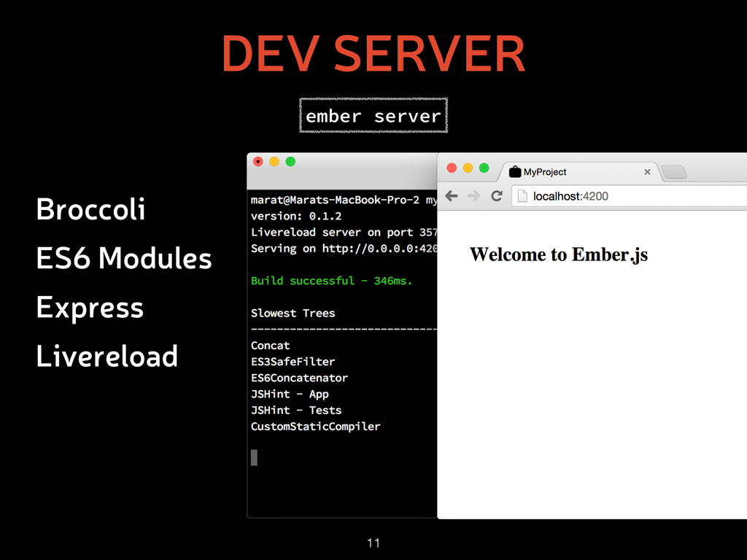Close the terminal window with red button

(x=258, y=161)
